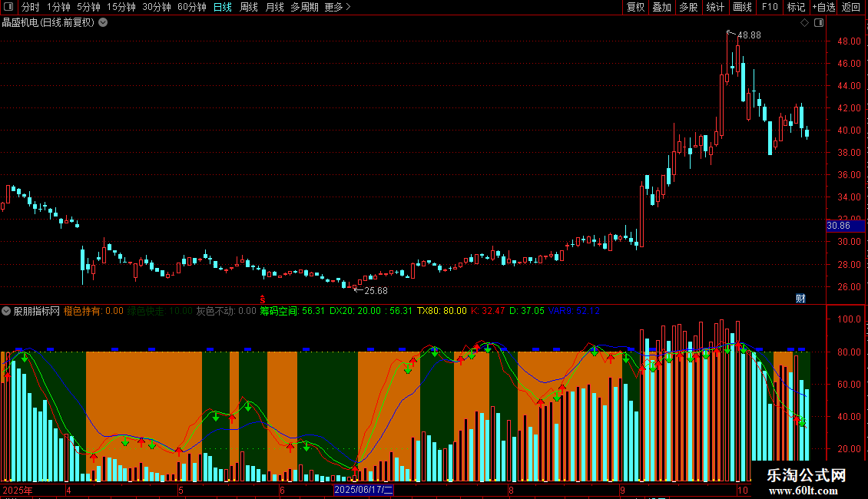Click month 9 on the time axis
Viewport: 868px width, 499px height.
pos(622,490)
